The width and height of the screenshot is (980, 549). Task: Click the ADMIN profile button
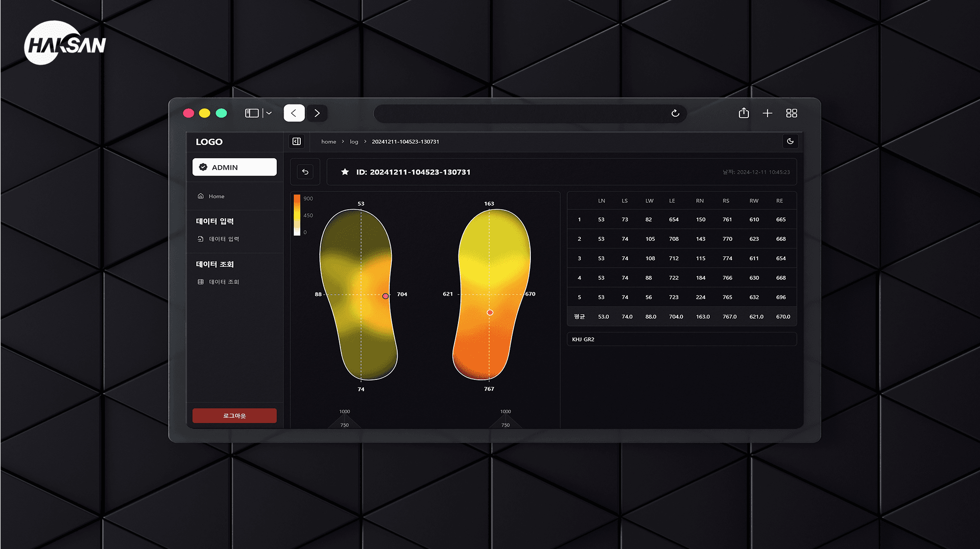(235, 167)
